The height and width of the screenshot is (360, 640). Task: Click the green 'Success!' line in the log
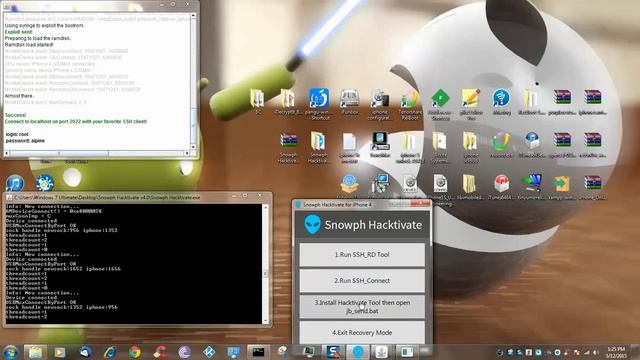point(16,115)
